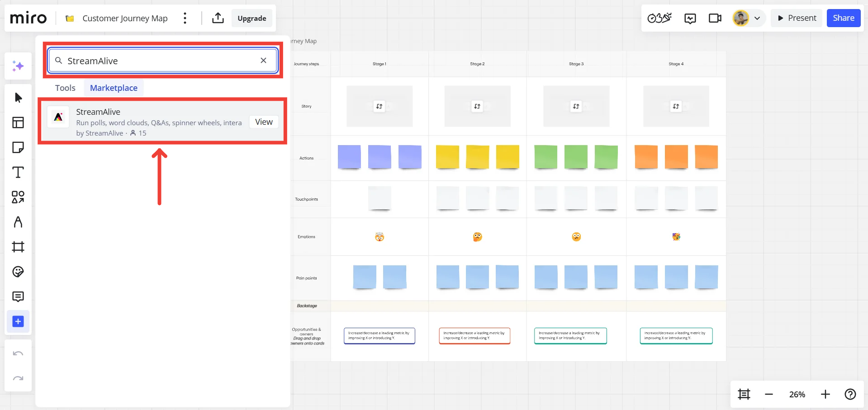Click the Emotions row label
This screenshot has width=868, height=410.
click(x=306, y=237)
